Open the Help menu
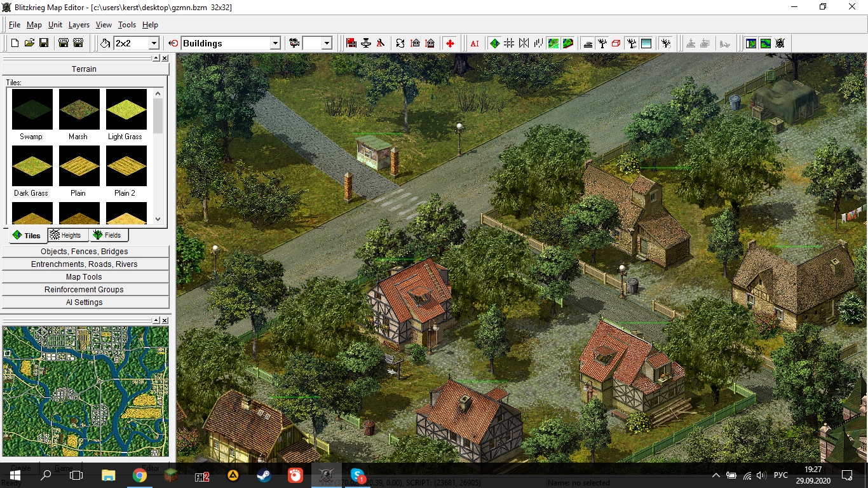This screenshot has width=868, height=488. click(150, 25)
